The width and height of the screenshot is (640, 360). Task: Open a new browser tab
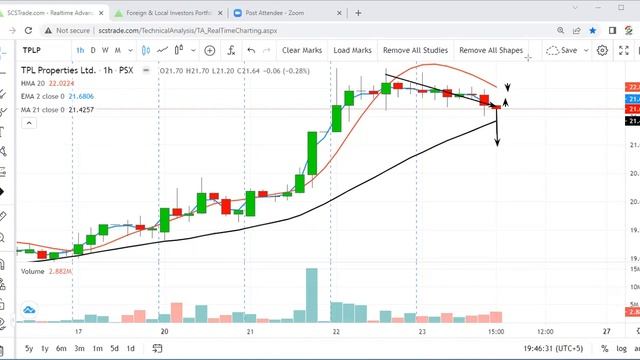click(x=358, y=13)
